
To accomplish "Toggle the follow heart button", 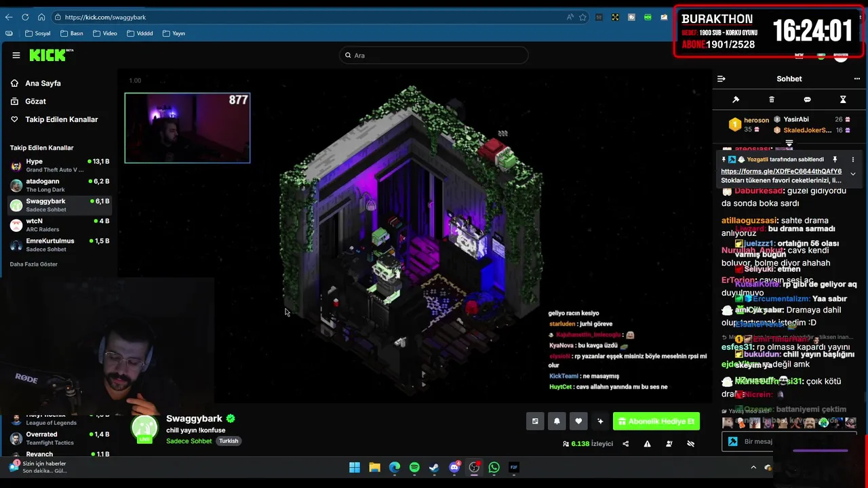I will click(x=578, y=422).
